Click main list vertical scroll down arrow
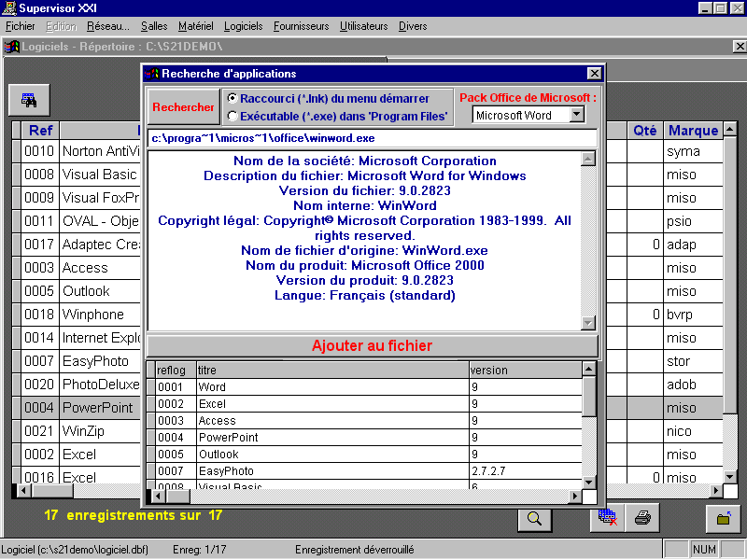The image size is (747, 560). coord(729,476)
